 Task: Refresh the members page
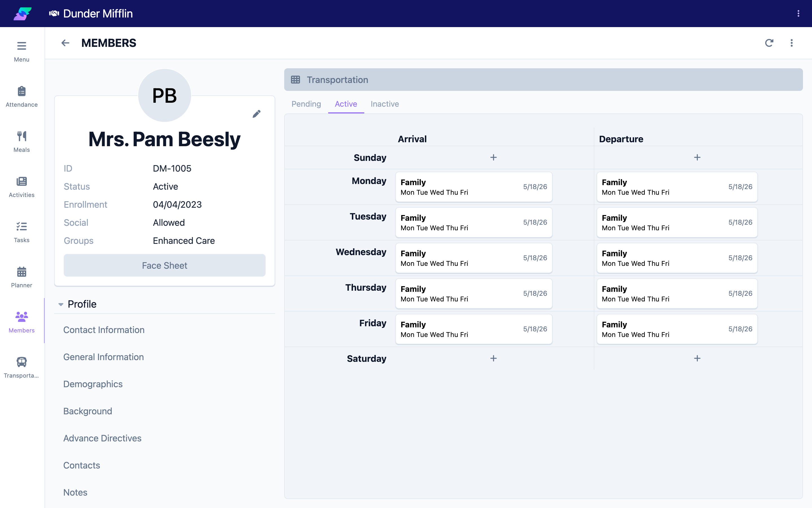769,43
